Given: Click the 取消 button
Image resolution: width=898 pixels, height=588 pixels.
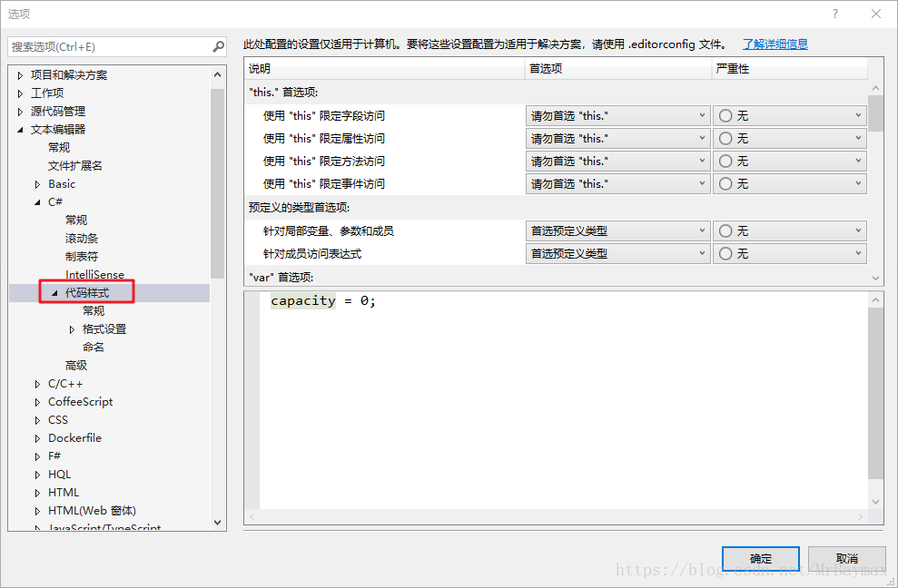Looking at the screenshot, I should [x=847, y=559].
